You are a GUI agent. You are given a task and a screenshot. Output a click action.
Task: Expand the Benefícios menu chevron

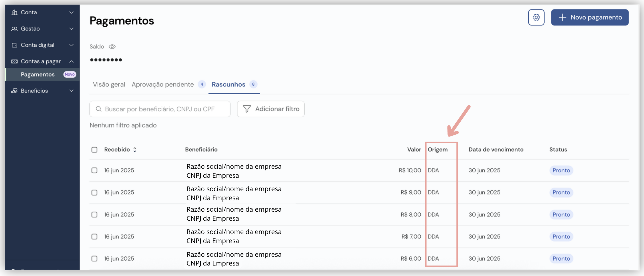click(72, 91)
